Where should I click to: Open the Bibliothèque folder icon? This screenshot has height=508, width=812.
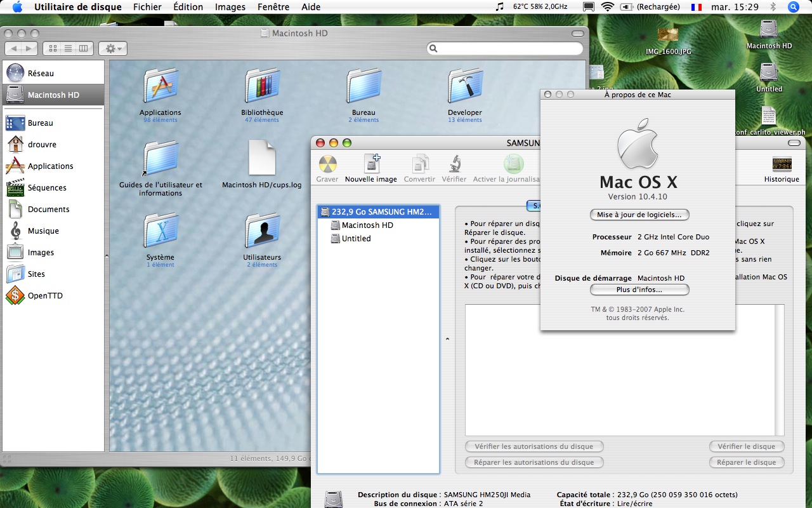[262, 87]
